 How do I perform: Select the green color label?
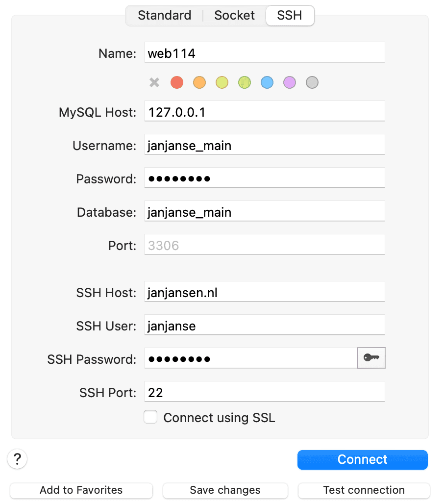[x=245, y=82]
